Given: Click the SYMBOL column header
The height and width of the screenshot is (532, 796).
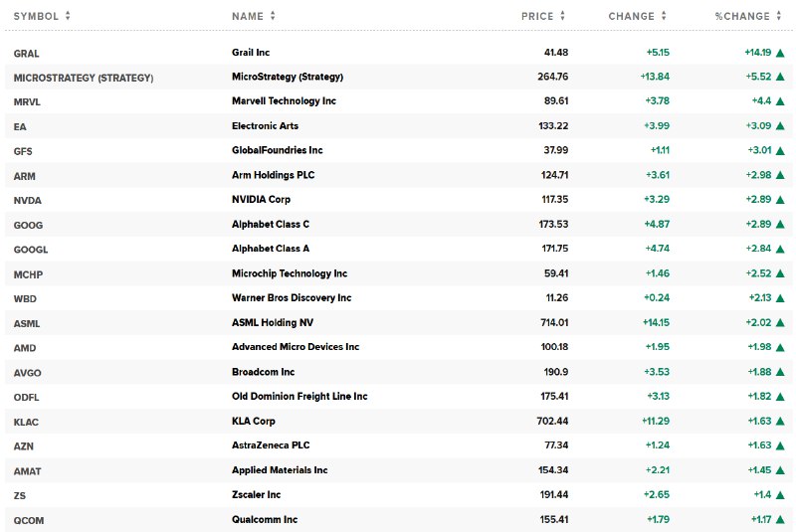Looking at the screenshot, I should tap(36, 16).
